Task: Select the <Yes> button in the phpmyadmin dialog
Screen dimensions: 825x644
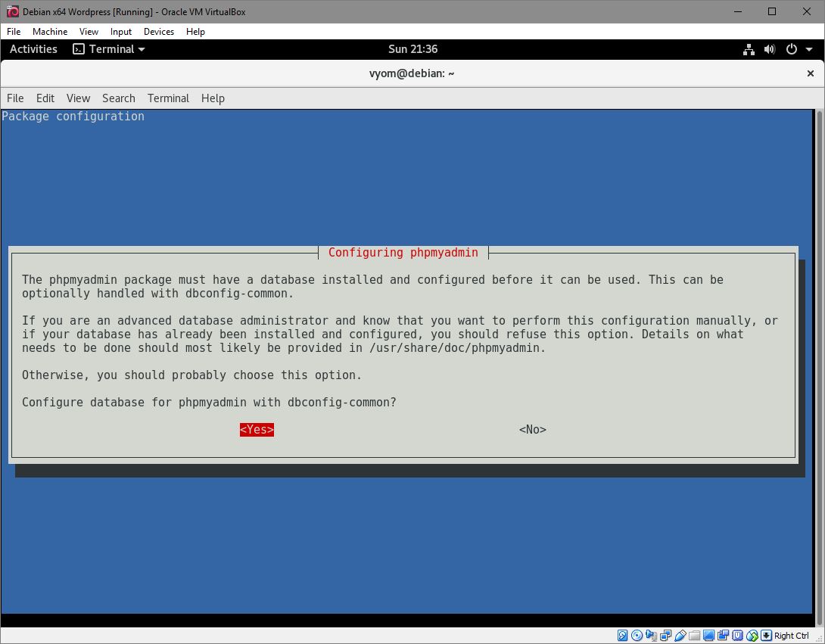Action: [x=257, y=429]
